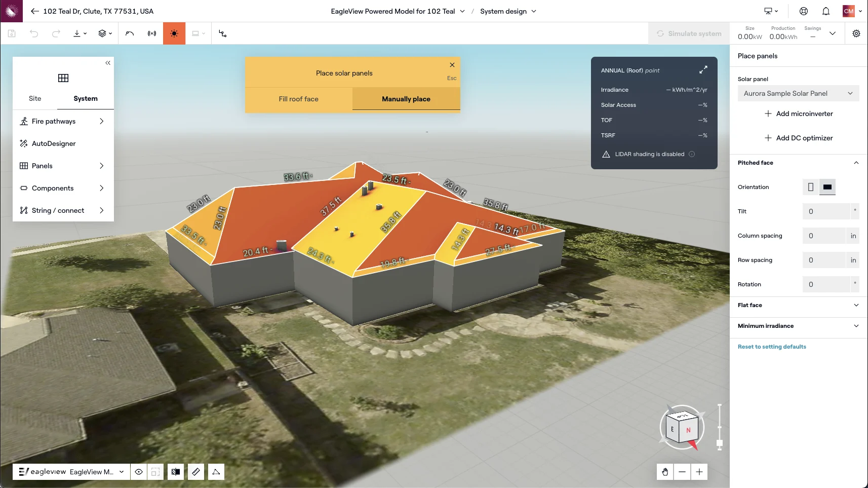Click the dashed fit-to-selection frame icon
This screenshot has height=488, width=868.
155,472
